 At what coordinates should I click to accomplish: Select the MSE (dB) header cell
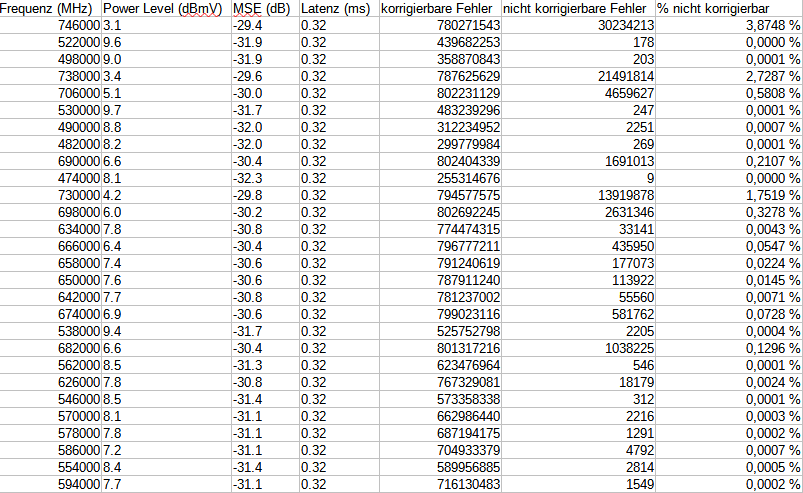(x=265, y=9)
